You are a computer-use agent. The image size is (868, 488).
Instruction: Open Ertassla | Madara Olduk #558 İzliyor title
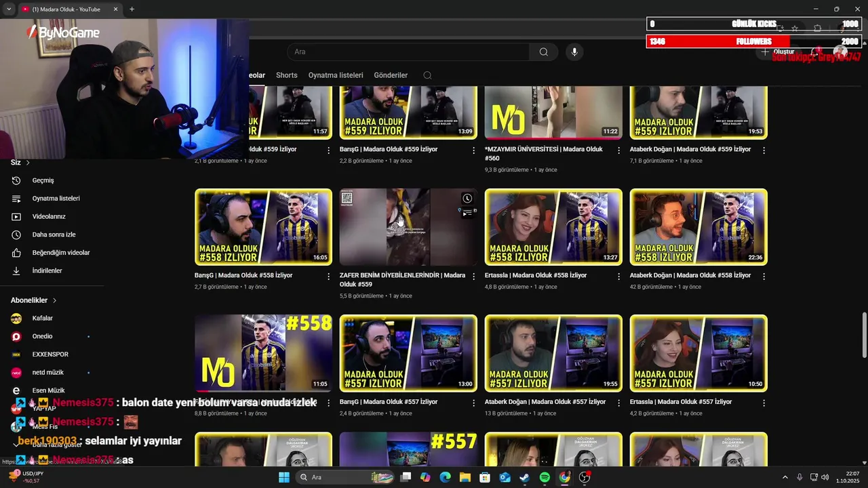click(534, 276)
